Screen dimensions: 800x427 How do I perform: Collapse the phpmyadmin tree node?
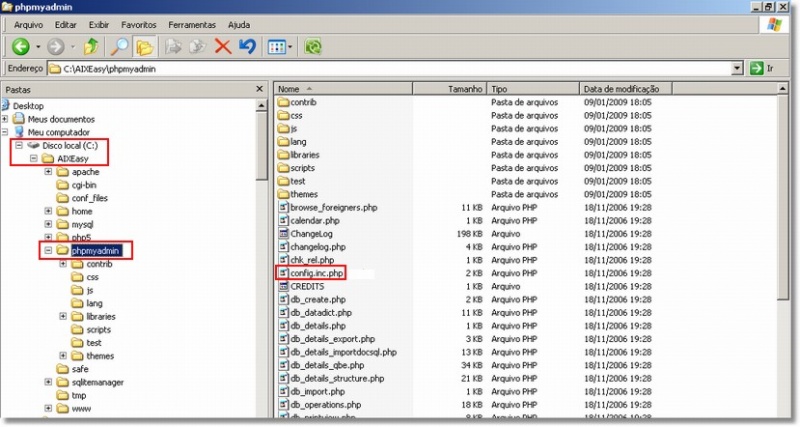click(48, 251)
